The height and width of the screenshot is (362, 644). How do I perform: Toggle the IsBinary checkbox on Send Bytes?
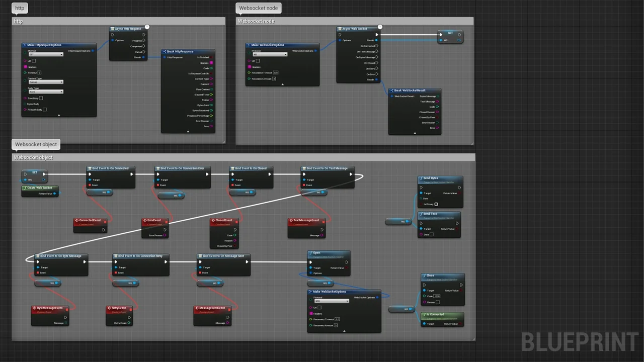pos(436,204)
